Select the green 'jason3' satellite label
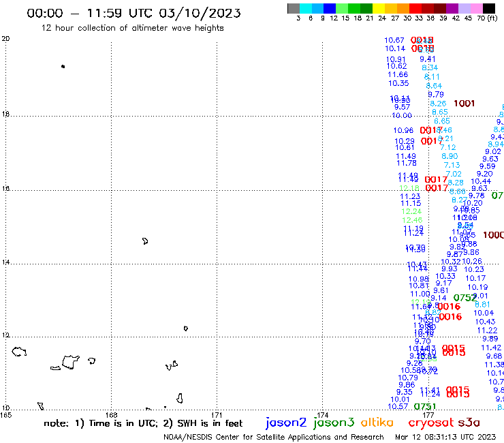This screenshot has width=504, height=443. coord(334,423)
